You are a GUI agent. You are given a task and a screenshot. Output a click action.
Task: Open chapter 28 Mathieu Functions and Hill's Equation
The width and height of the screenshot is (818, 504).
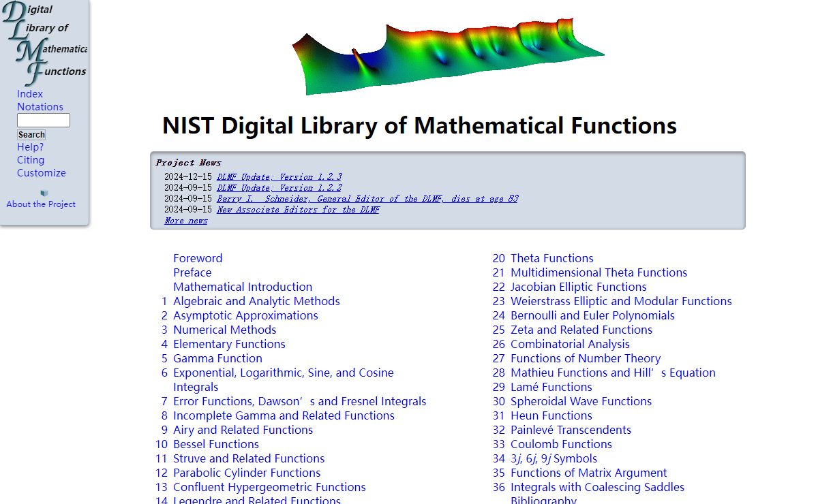(x=613, y=373)
